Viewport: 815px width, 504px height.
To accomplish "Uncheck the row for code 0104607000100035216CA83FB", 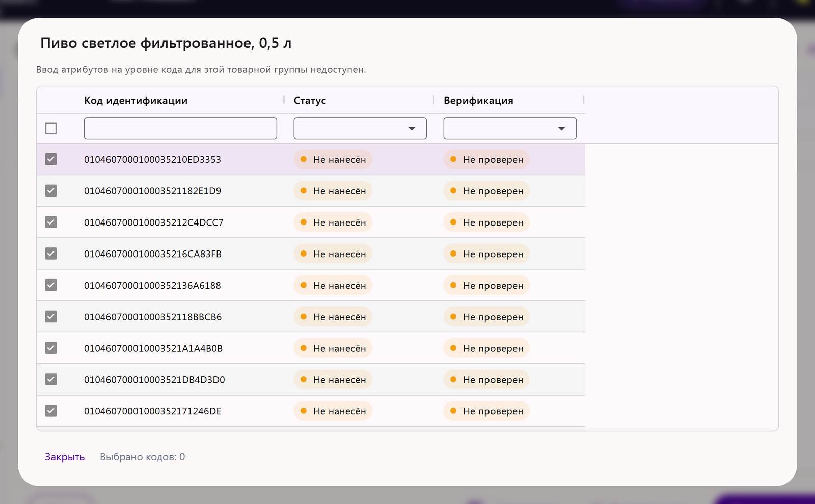I will point(51,254).
